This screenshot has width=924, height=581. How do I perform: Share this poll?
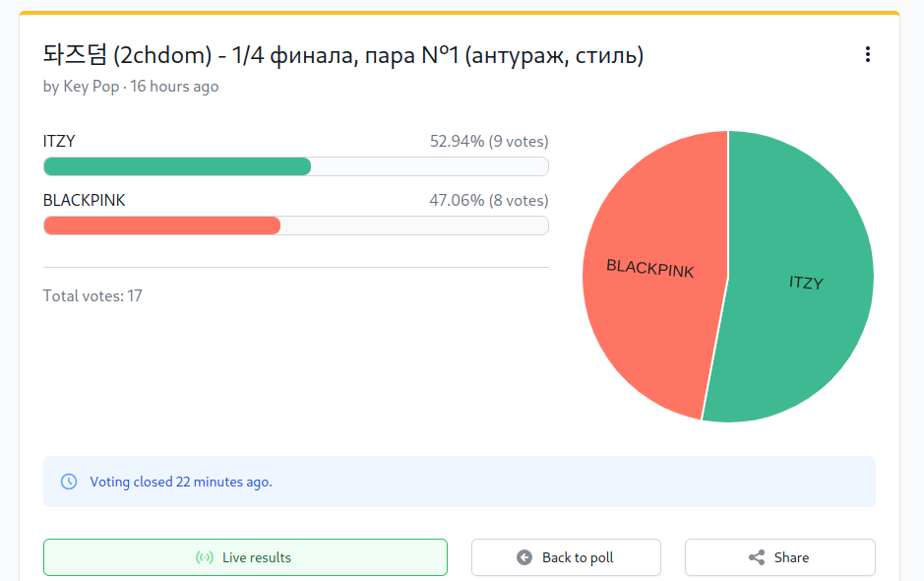point(779,557)
